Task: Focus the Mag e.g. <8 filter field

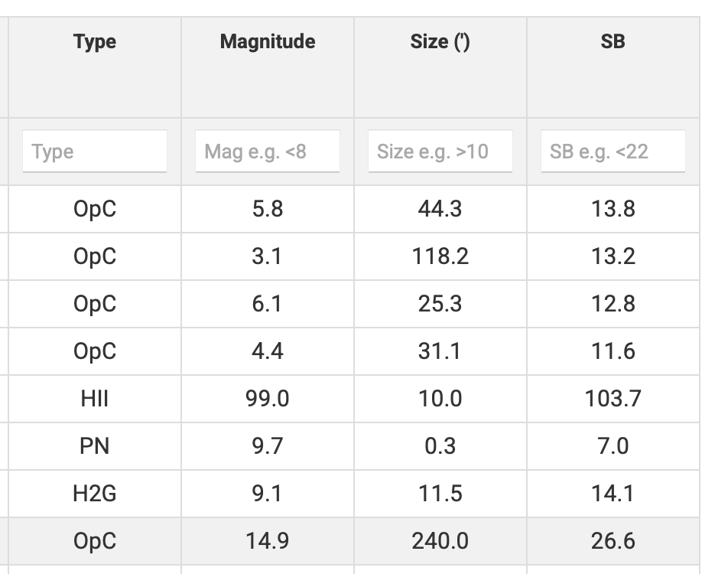Action: pyautogui.click(x=268, y=151)
